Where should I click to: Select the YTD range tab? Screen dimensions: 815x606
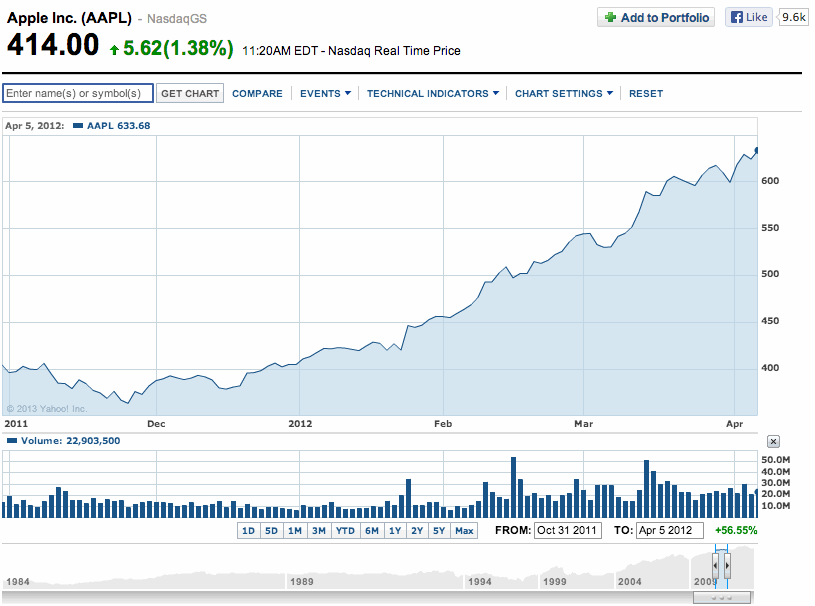345,531
